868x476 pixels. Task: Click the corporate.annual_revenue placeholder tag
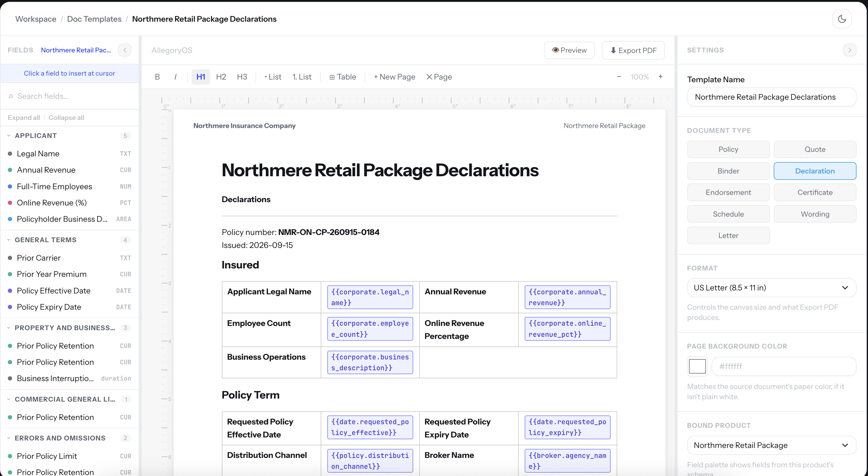[568, 297]
